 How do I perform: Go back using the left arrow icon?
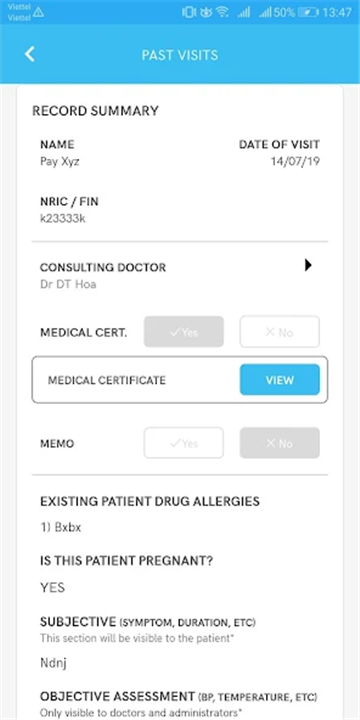tap(29, 54)
